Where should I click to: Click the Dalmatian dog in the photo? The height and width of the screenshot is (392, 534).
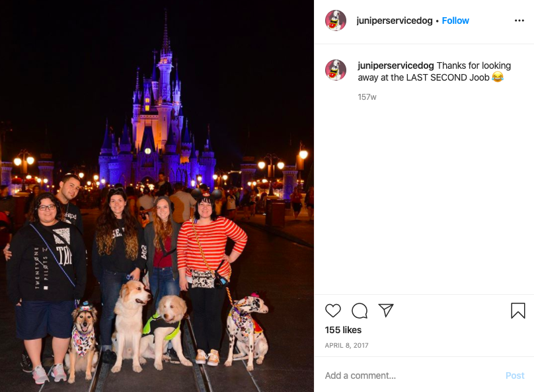tap(246, 331)
